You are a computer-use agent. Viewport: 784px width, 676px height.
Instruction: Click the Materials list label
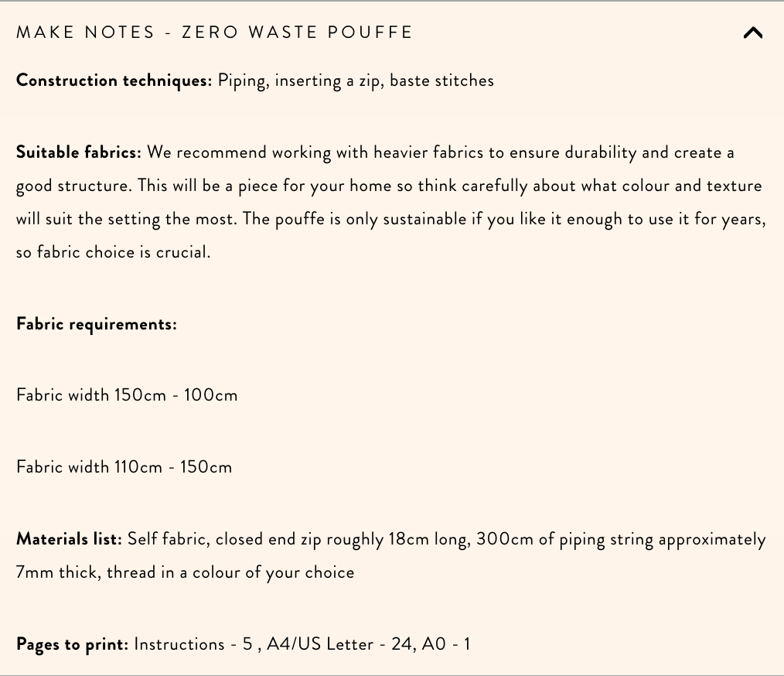coord(68,538)
